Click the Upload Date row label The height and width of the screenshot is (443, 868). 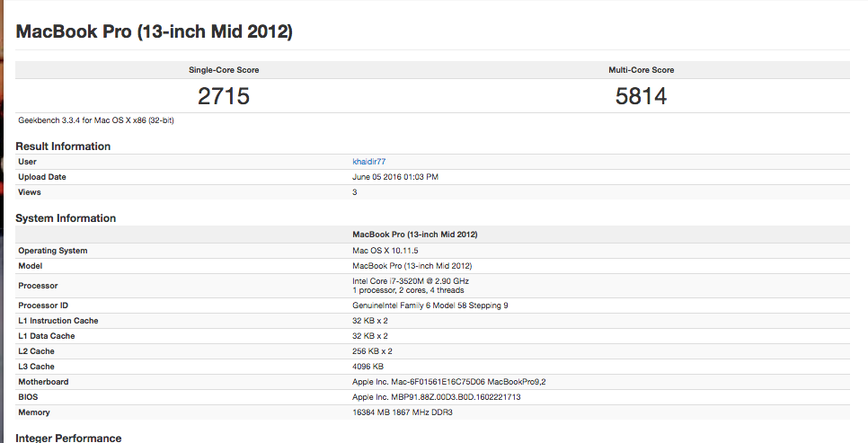pos(42,177)
